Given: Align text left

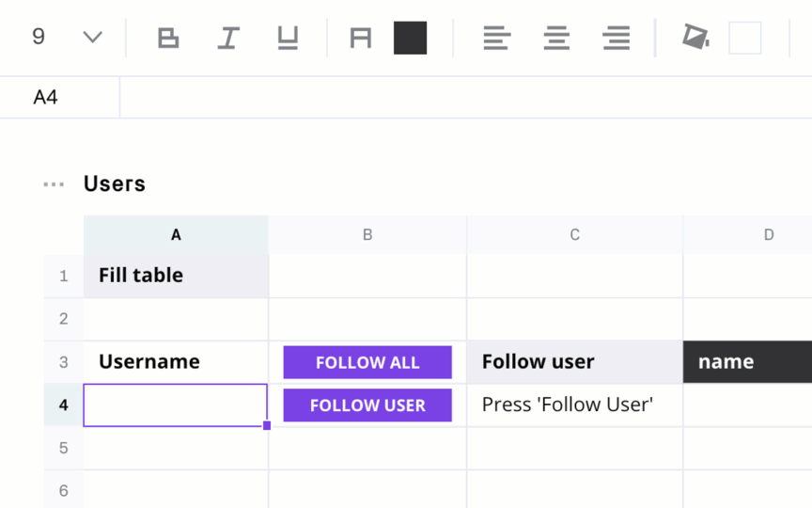Looking at the screenshot, I should tap(496, 38).
